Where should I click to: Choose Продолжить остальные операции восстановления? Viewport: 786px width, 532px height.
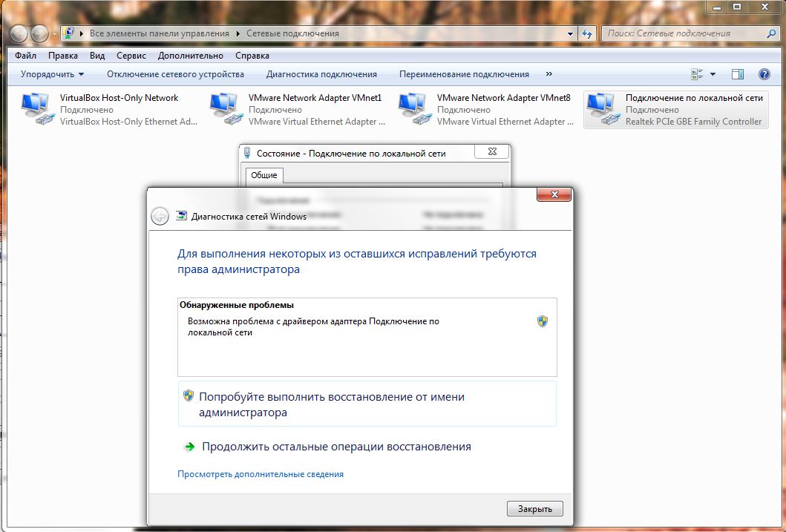[336, 447]
